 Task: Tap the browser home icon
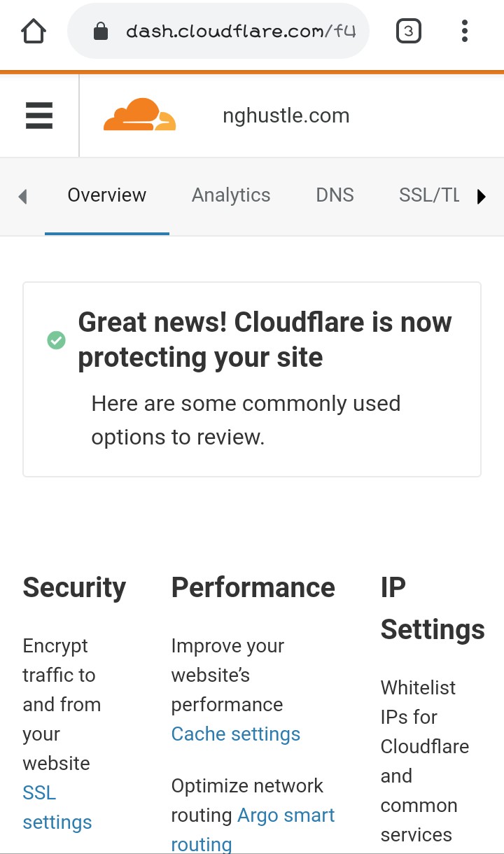coord(34,31)
